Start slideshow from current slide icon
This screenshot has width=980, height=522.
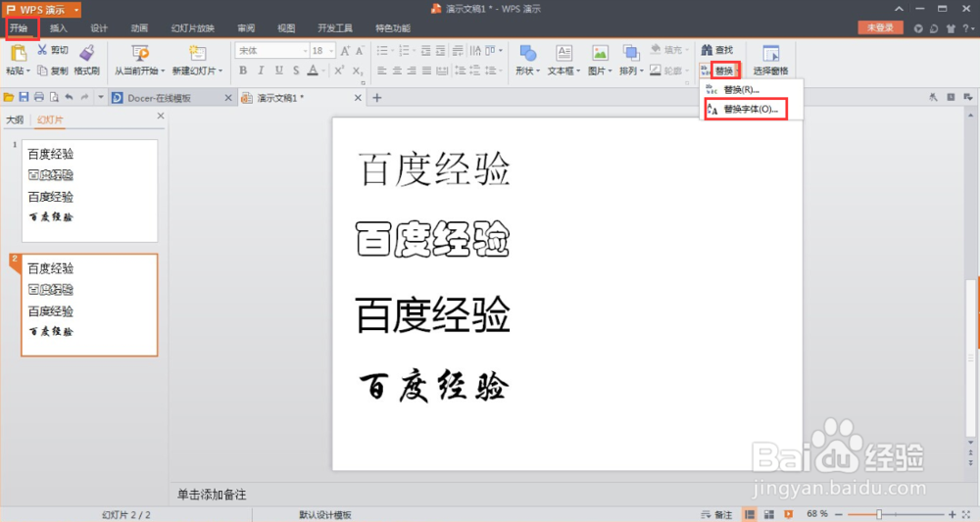tap(140, 53)
